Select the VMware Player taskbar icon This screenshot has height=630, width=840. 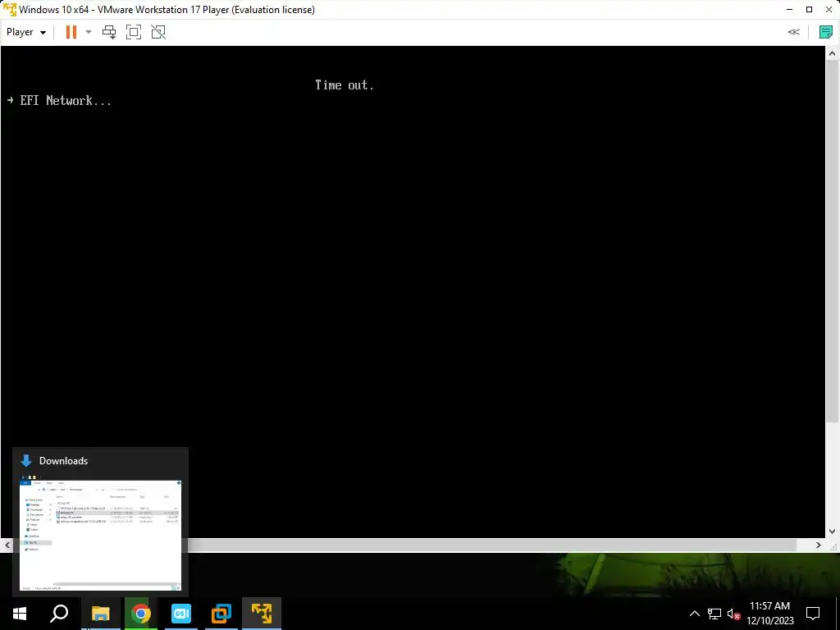(262, 614)
